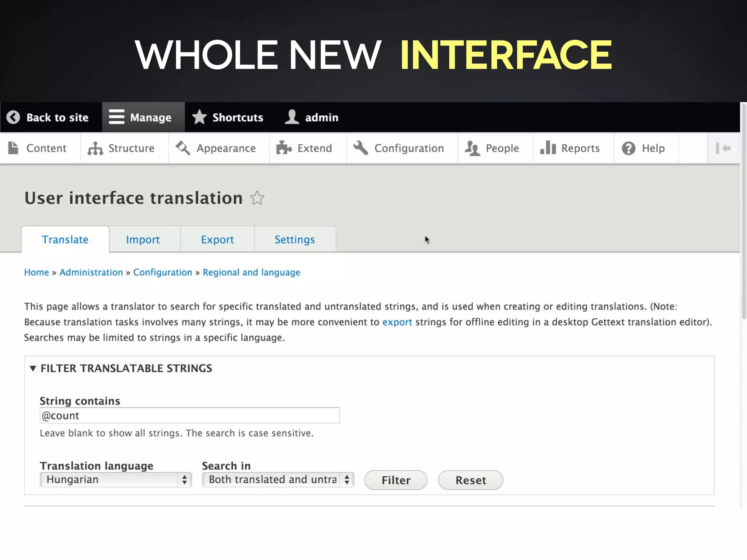
Task: Click the String contains label
Action: point(80,401)
